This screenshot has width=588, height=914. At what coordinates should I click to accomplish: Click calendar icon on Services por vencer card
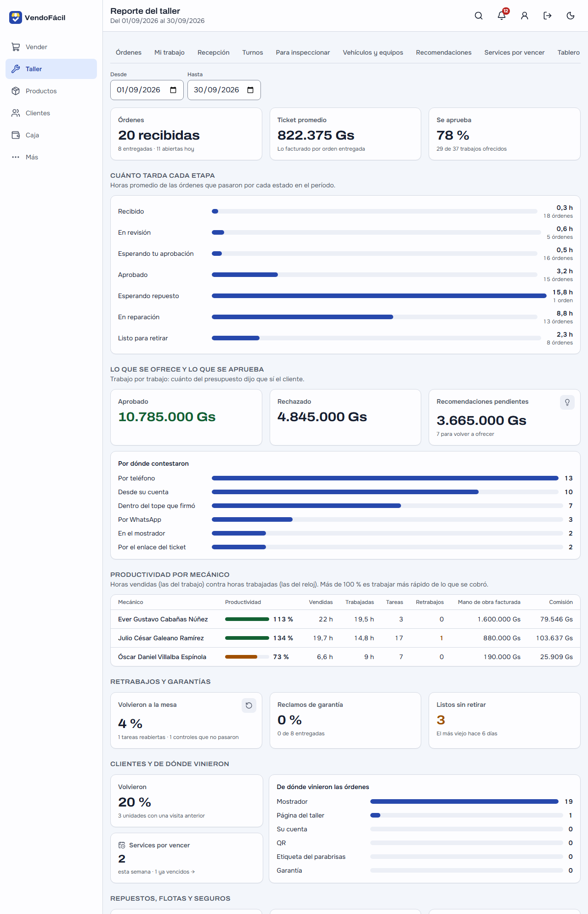122,845
